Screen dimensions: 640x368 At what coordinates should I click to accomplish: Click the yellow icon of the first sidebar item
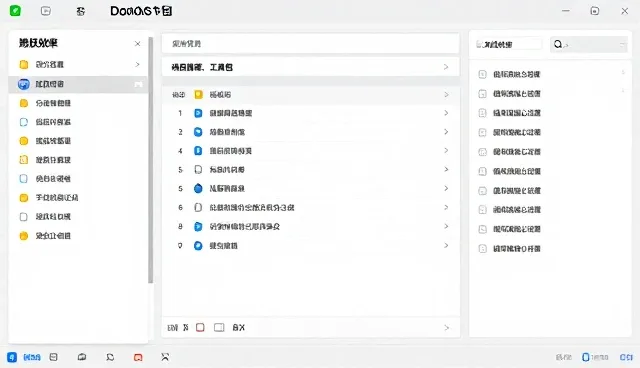pos(24,64)
